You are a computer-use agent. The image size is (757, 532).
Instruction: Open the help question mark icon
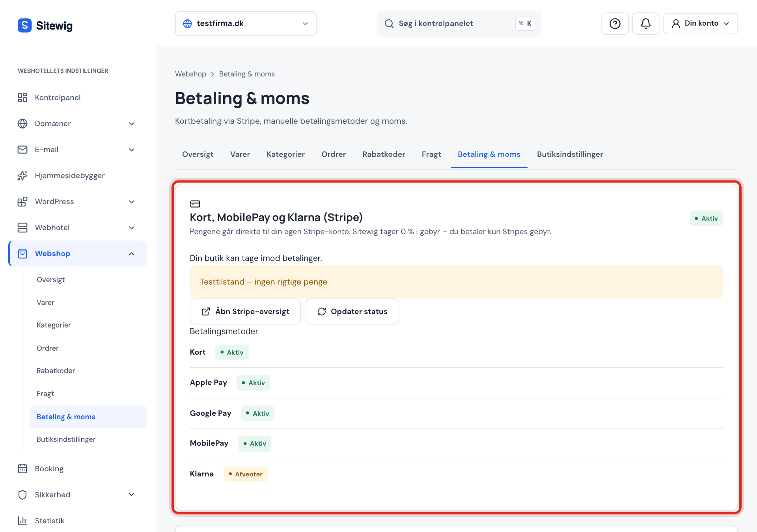click(x=615, y=24)
